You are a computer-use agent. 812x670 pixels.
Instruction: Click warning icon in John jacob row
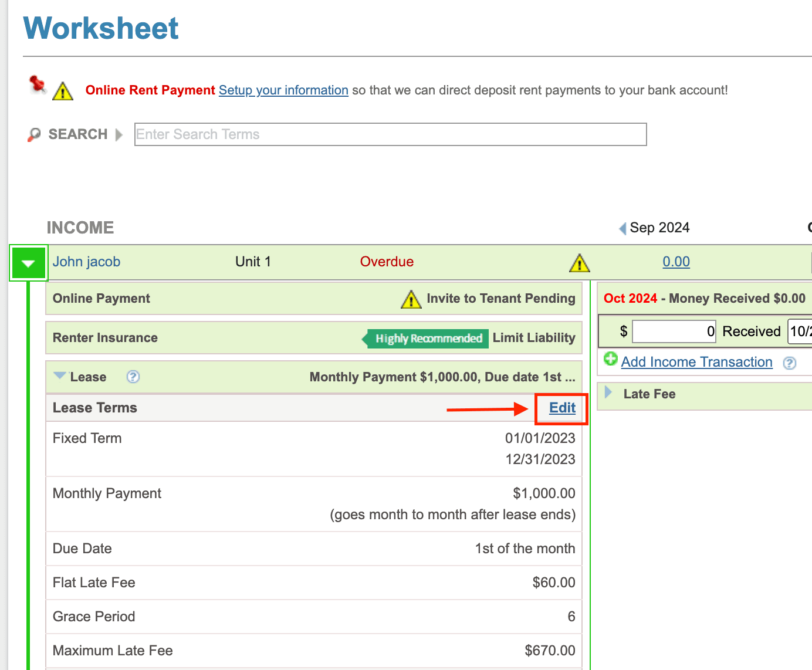tap(579, 263)
